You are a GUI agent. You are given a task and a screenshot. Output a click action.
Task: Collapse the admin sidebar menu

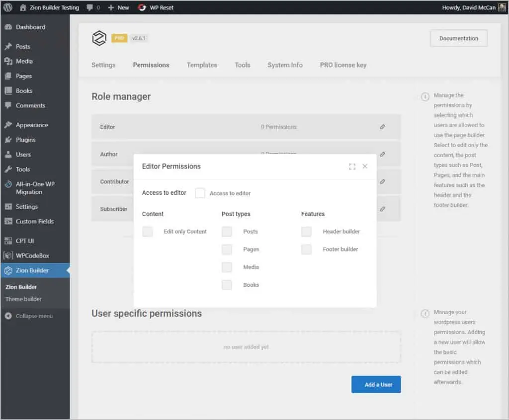[x=30, y=316]
